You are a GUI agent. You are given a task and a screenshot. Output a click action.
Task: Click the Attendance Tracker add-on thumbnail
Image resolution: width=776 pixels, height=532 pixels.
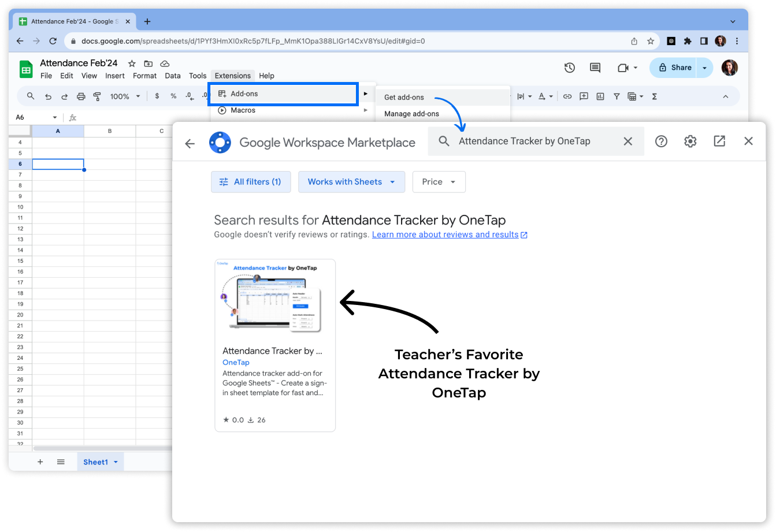pos(275,299)
